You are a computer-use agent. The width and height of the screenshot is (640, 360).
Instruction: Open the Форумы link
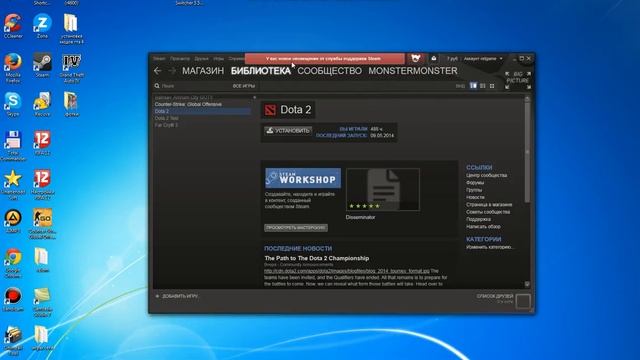click(x=475, y=183)
